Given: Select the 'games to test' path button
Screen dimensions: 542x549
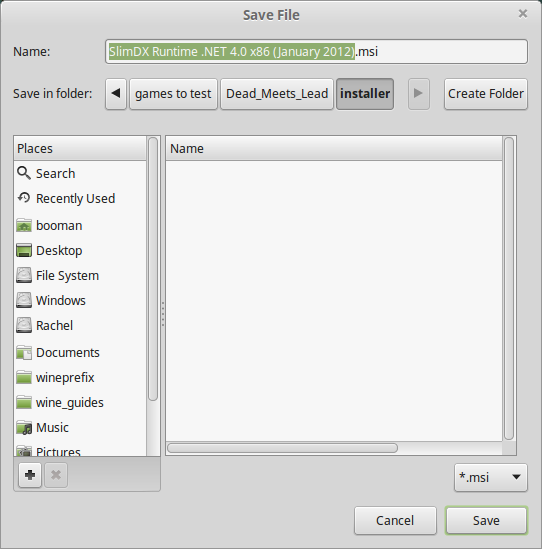Looking at the screenshot, I should pos(173,93).
